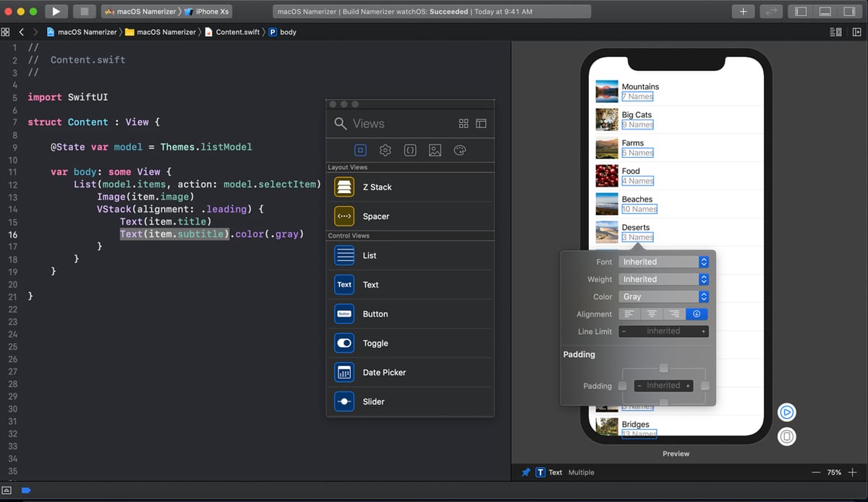
Task: Toggle the inspector panel visibility
Action: click(848, 12)
